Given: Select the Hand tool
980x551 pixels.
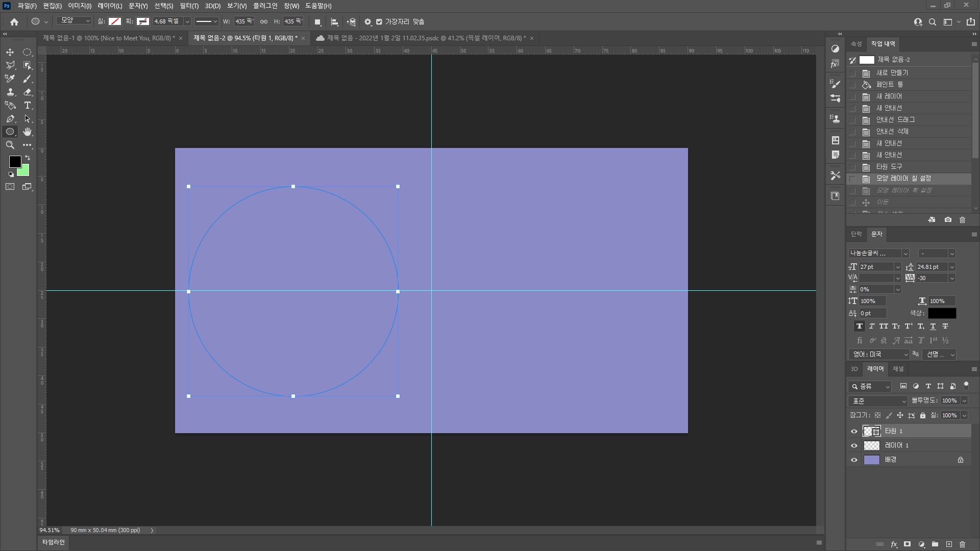Looking at the screenshot, I should [28, 132].
